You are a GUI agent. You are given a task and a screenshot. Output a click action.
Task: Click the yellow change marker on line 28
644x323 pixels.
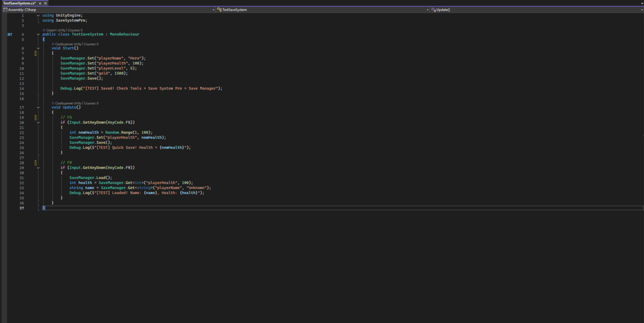tap(36, 162)
